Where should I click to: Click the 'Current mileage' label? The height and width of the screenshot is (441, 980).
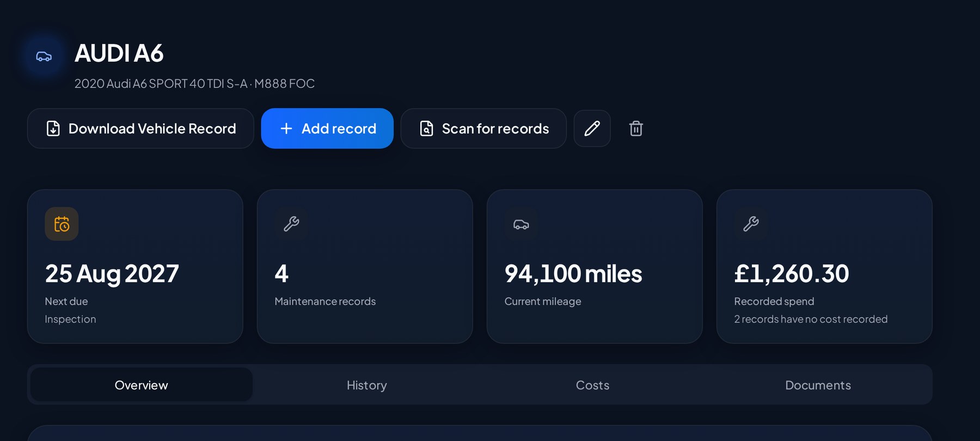click(x=543, y=302)
